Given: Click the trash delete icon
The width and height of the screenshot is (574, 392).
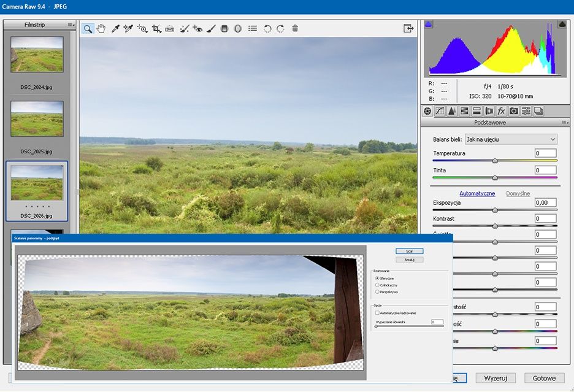Looking at the screenshot, I should coord(295,28).
